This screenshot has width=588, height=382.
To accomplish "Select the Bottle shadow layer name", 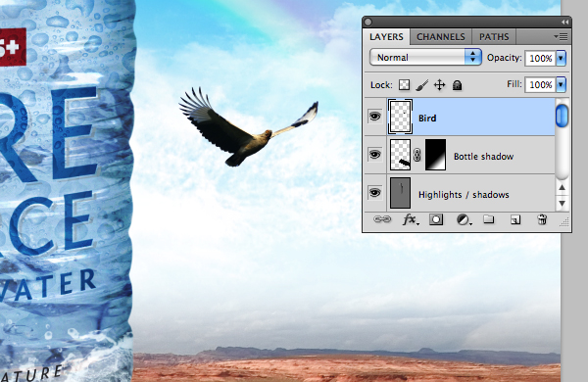I will pyautogui.click(x=483, y=157).
